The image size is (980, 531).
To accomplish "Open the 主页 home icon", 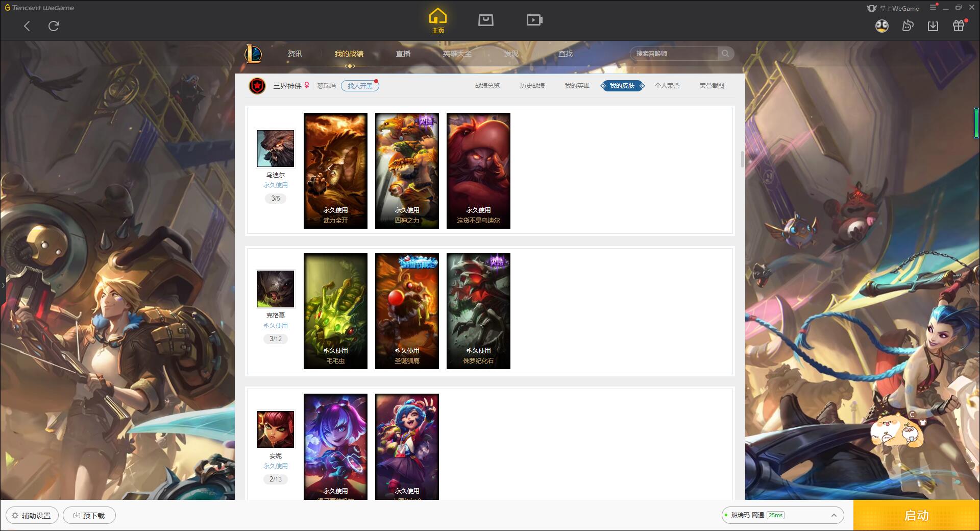I will click(438, 21).
